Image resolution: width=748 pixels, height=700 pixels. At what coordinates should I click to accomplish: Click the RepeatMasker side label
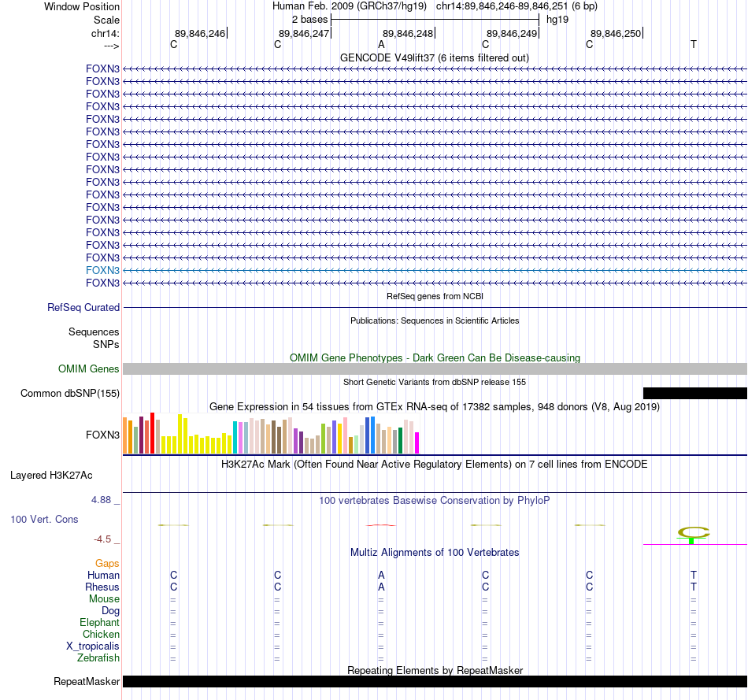pos(87,681)
